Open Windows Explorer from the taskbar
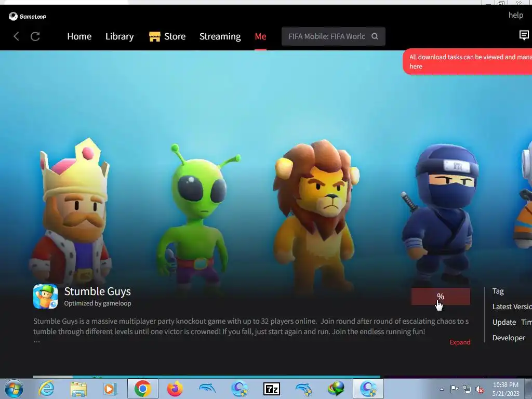 click(78, 389)
